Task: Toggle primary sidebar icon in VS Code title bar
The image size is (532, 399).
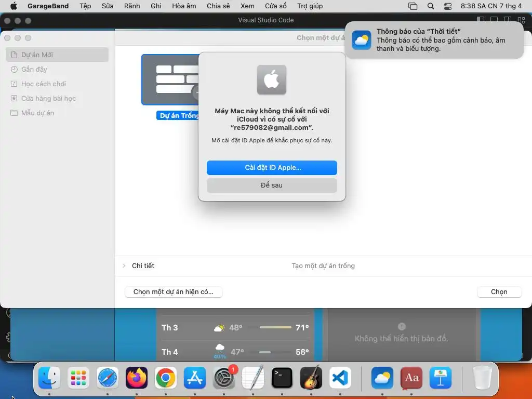Action: [481, 20]
